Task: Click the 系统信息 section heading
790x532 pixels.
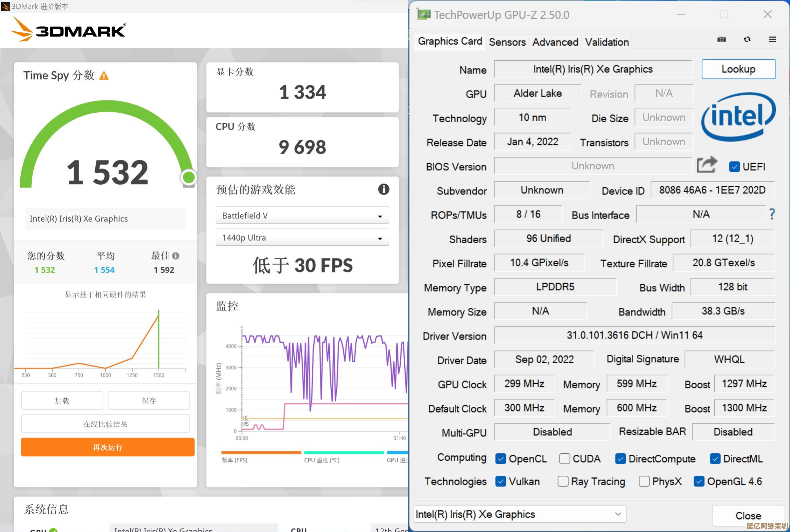Action: click(47, 509)
